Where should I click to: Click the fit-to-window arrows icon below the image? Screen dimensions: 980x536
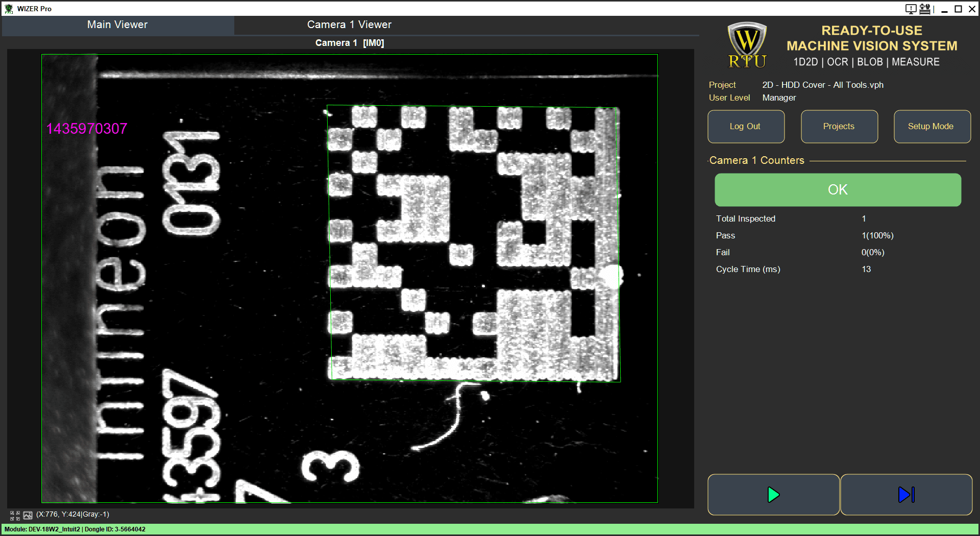(15, 516)
